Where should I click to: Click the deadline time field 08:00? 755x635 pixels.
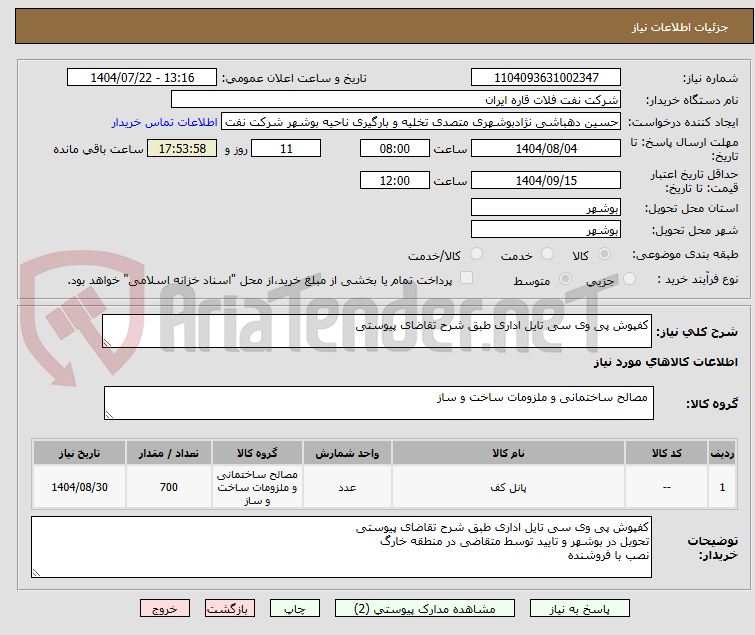coord(395,148)
